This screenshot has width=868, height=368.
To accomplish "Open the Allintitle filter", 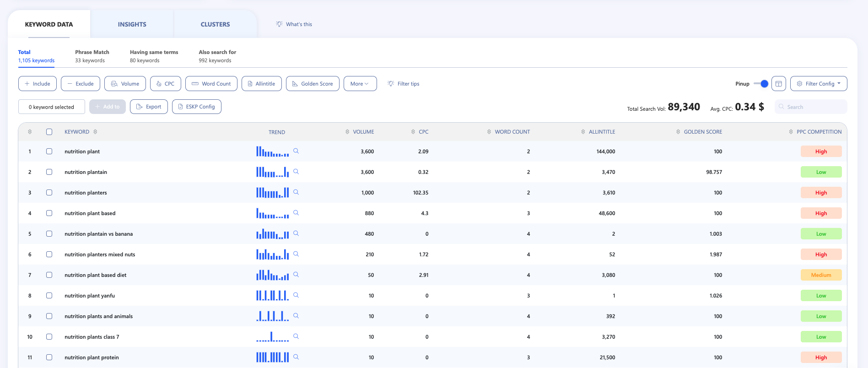I will [x=261, y=84].
